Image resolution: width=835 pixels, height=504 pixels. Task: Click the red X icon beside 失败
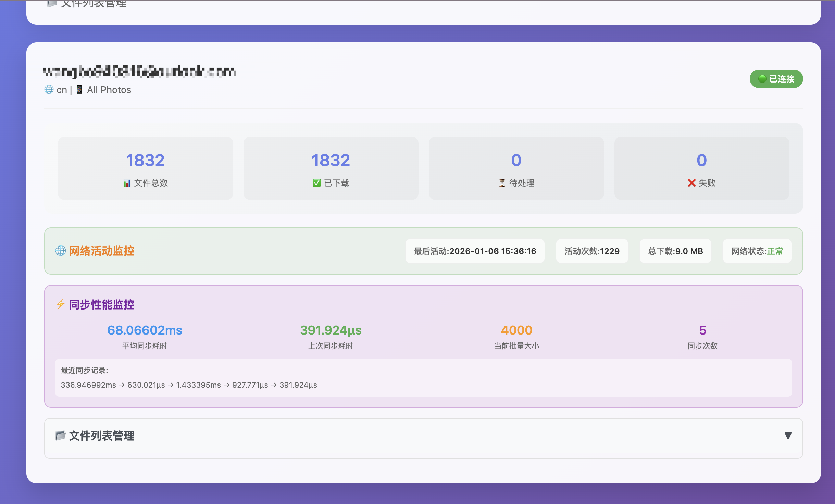[x=691, y=183]
